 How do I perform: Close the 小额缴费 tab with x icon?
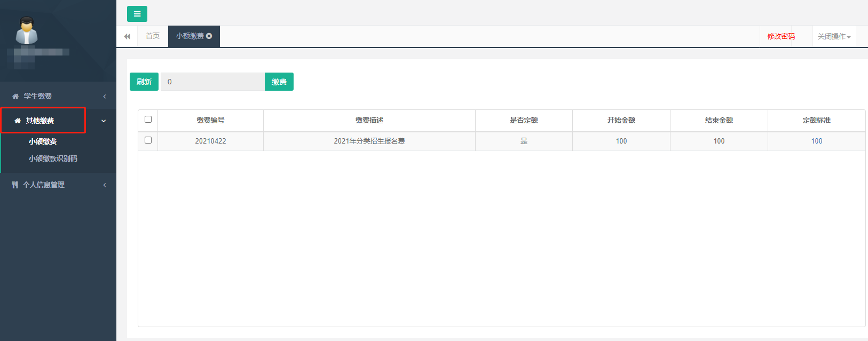tap(209, 36)
